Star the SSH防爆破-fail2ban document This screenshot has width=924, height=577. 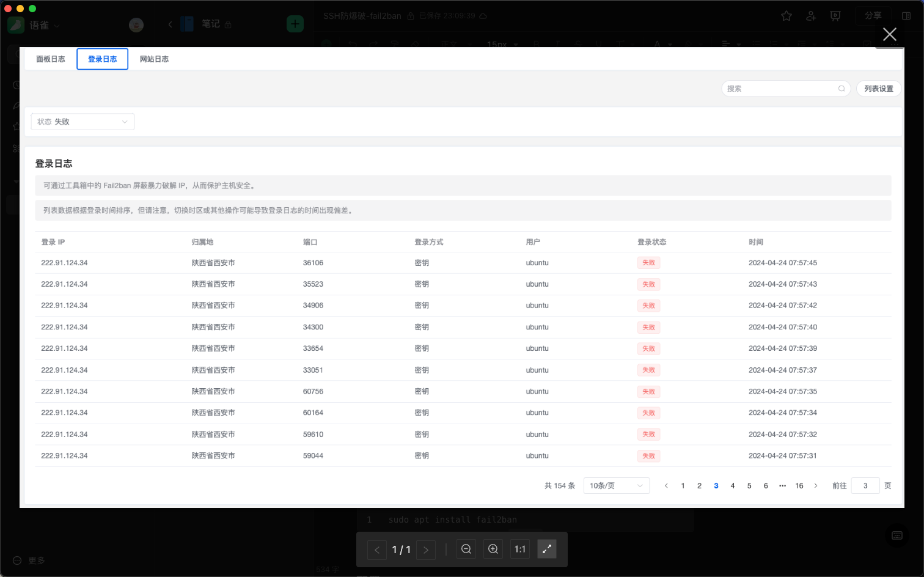[x=787, y=16]
